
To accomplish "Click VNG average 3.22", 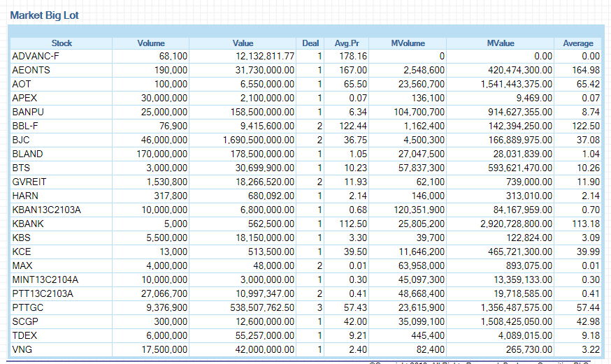I will (x=591, y=349).
